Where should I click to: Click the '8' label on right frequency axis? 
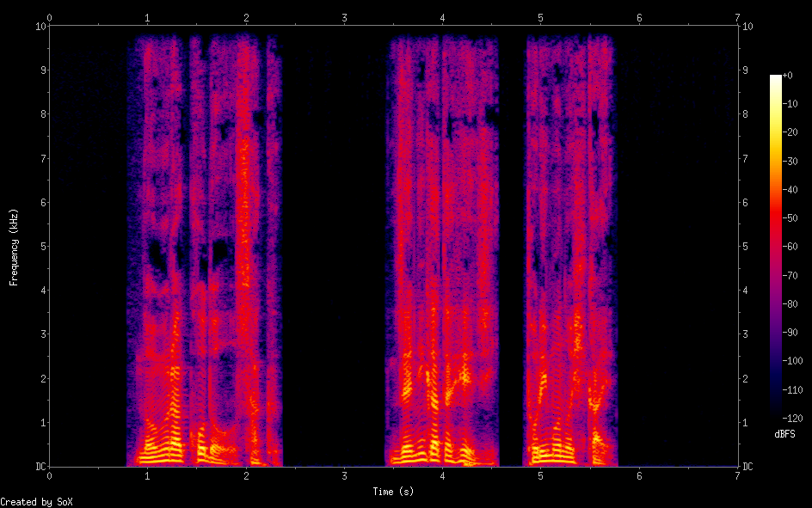tap(745, 113)
